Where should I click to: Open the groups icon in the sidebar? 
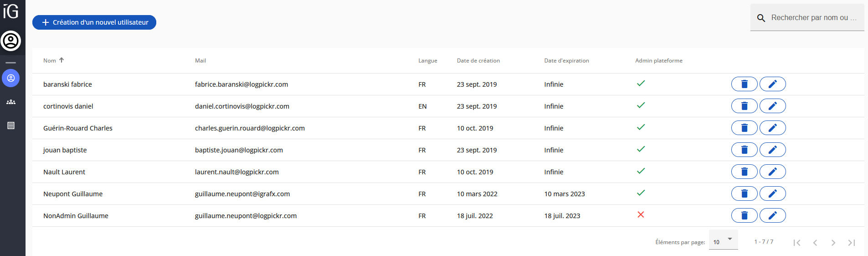[x=11, y=102]
